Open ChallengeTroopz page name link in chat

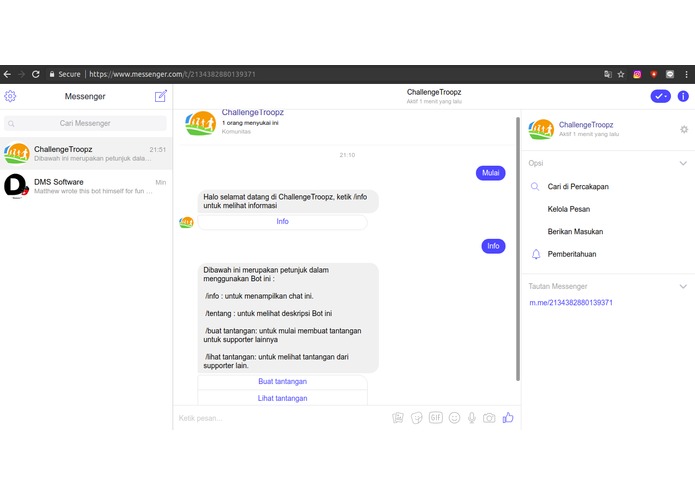(x=253, y=113)
